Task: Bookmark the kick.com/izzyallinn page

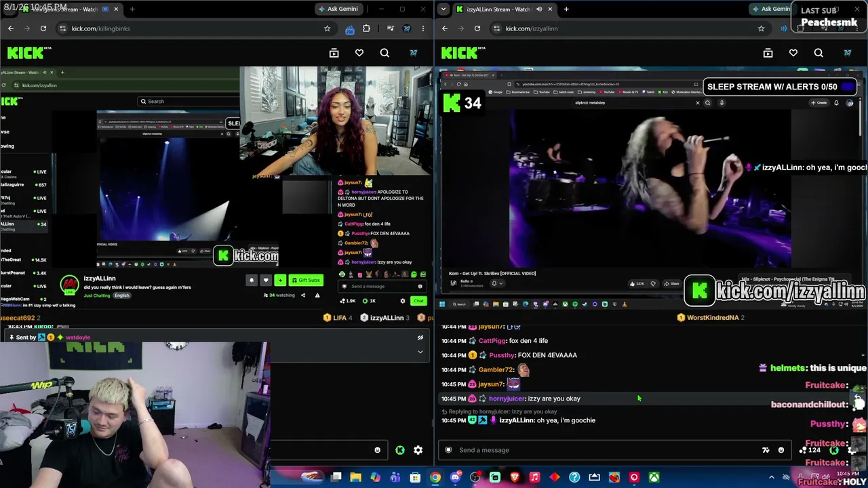Action: point(761,28)
